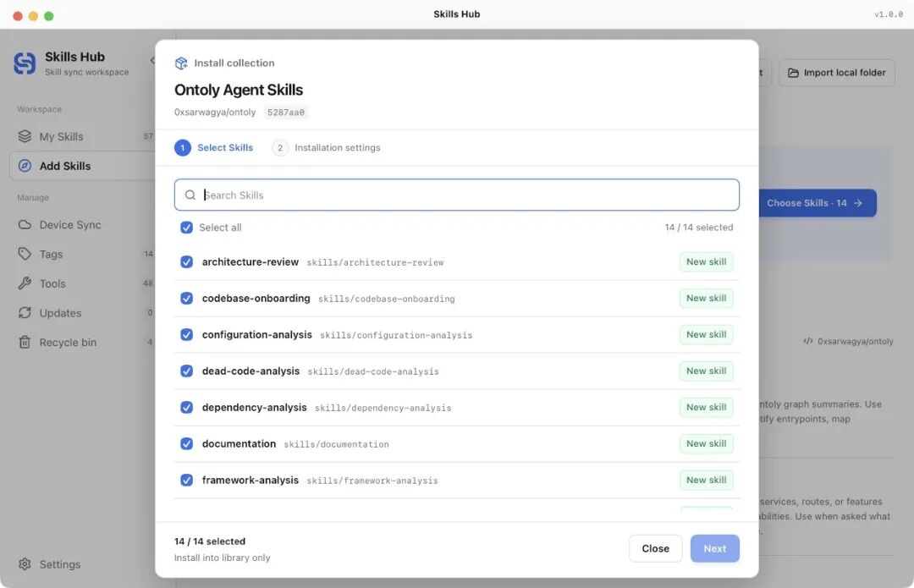The image size is (914, 588).
Task: Click New skill badge for dependency-analysis
Action: click(706, 407)
